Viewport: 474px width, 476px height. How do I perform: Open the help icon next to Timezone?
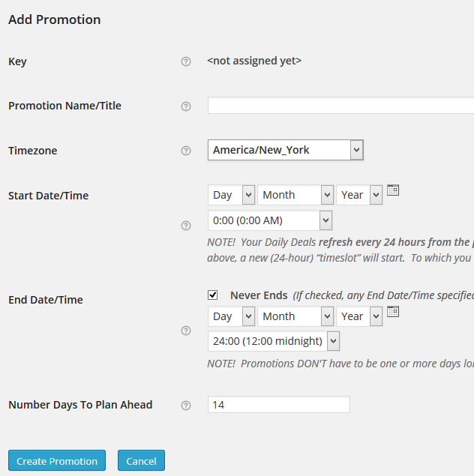186,151
